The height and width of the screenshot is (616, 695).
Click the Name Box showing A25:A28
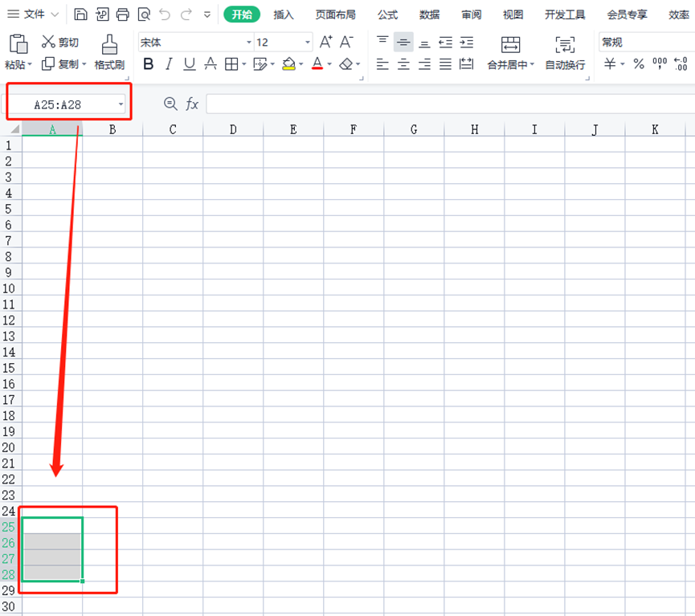(x=58, y=105)
